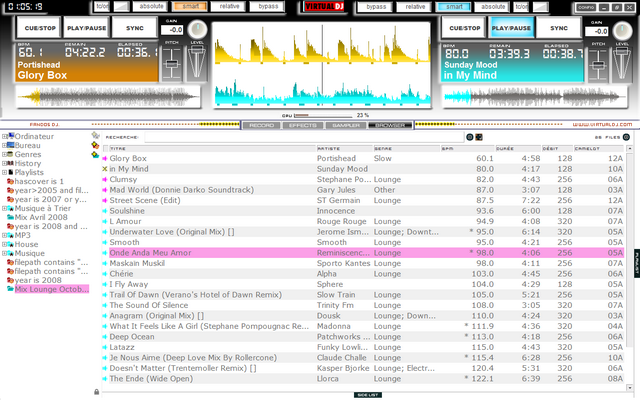Click the left deck pitch slider
Screen dimensions: 640x400
tap(172, 64)
